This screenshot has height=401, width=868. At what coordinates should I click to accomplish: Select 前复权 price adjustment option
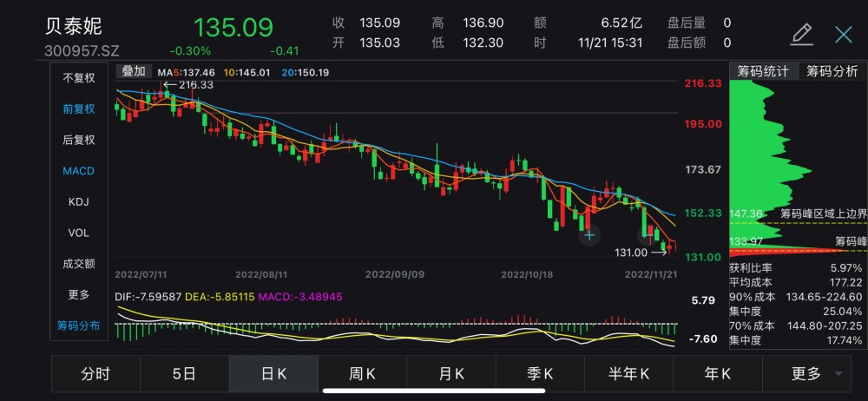point(78,108)
